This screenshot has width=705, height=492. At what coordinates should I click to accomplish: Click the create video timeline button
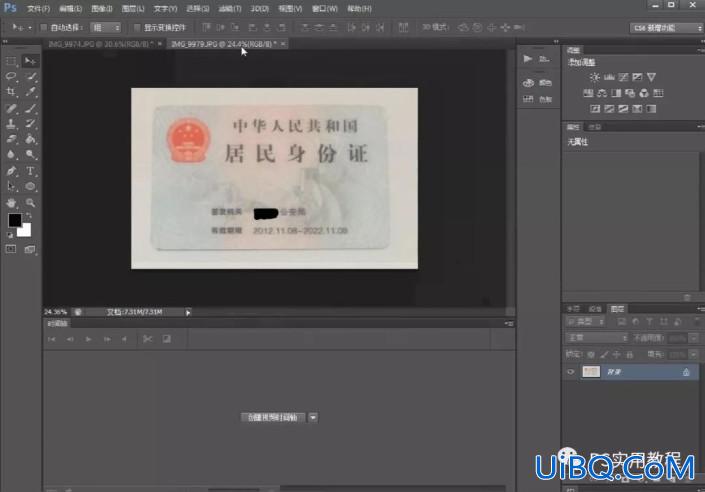[x=273, y=417]
